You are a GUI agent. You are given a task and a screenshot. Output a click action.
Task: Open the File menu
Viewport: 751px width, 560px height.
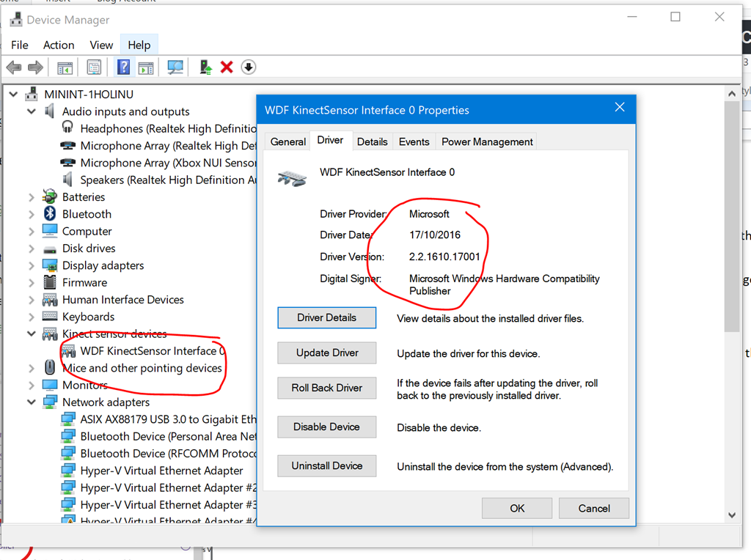(x=20, y=45)
